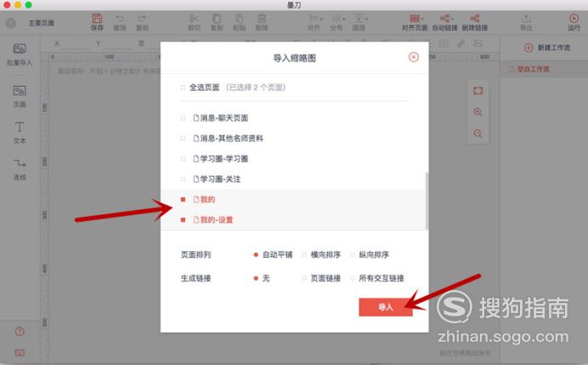The width and height of the screenshot is (588, 365).
Task: Click the 粘贴 paste icon
Action: coord(240,19)
